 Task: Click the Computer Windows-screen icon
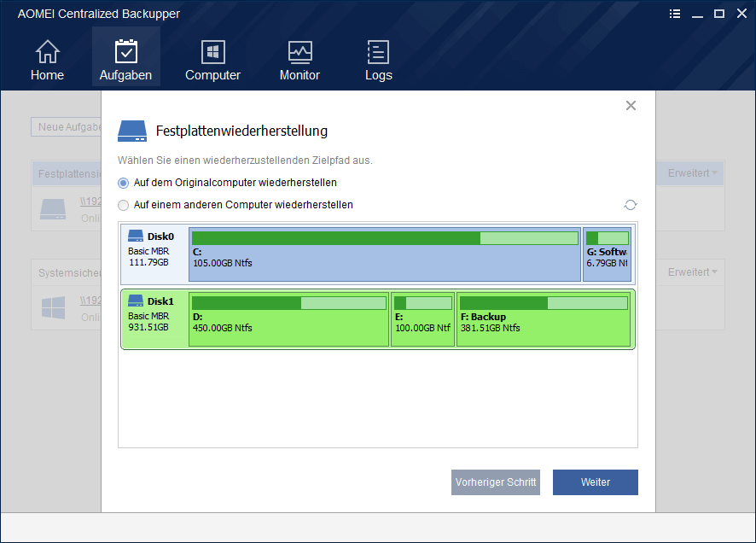(x=212, y=51)
